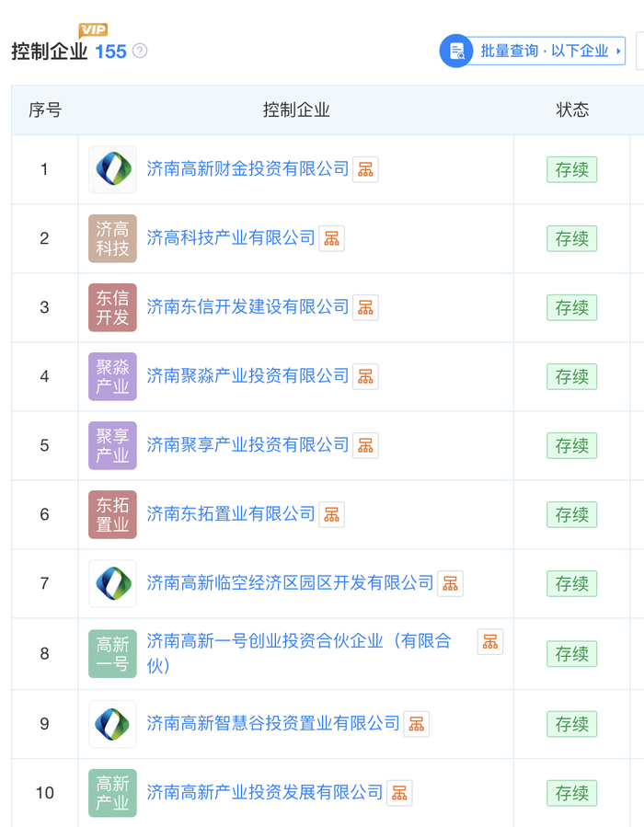Click structure icon beside 济南聚淼产业投资有限公司
Image resolution: width=644 pixels, height=827 pixels.
(x=365, y=376)
